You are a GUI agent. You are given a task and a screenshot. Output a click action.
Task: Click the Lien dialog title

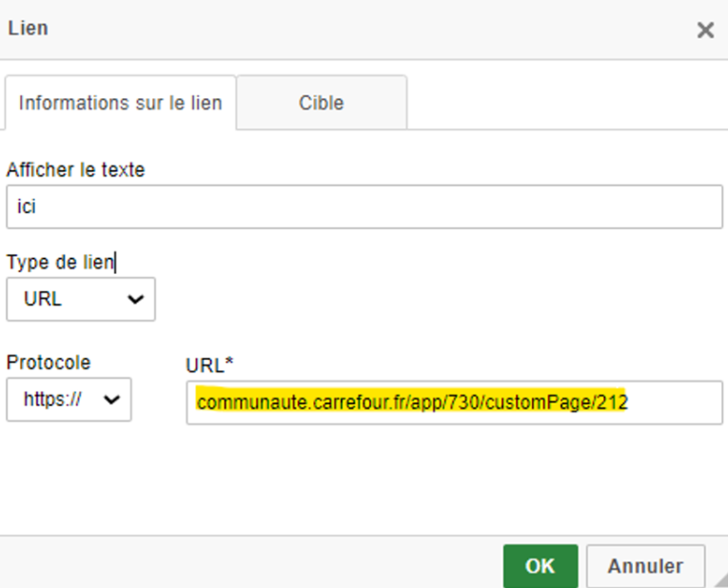29,29
